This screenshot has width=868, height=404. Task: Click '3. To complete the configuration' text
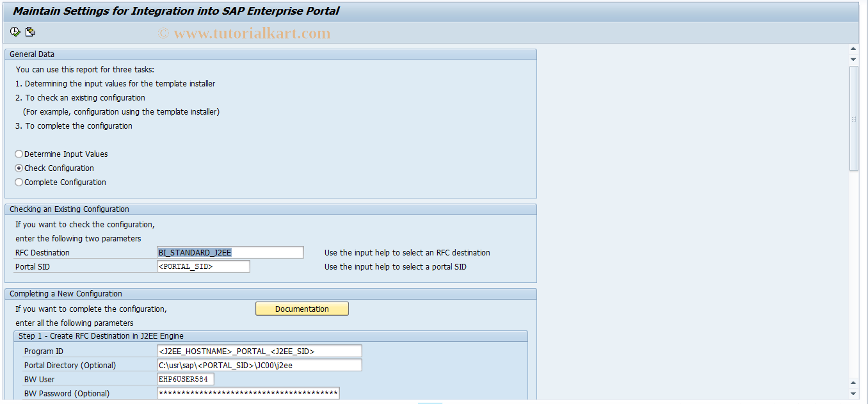pos(74,126)
